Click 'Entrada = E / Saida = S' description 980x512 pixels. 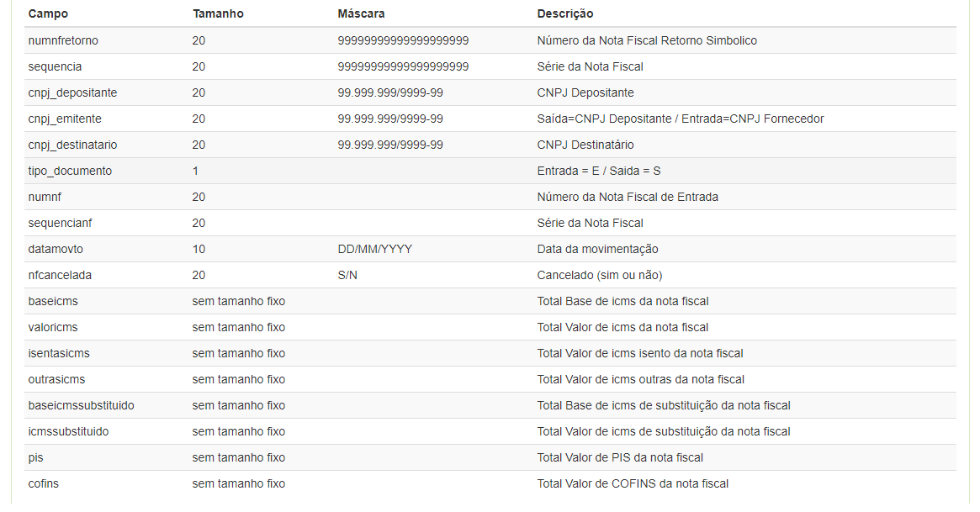click(x=598, y=171)
